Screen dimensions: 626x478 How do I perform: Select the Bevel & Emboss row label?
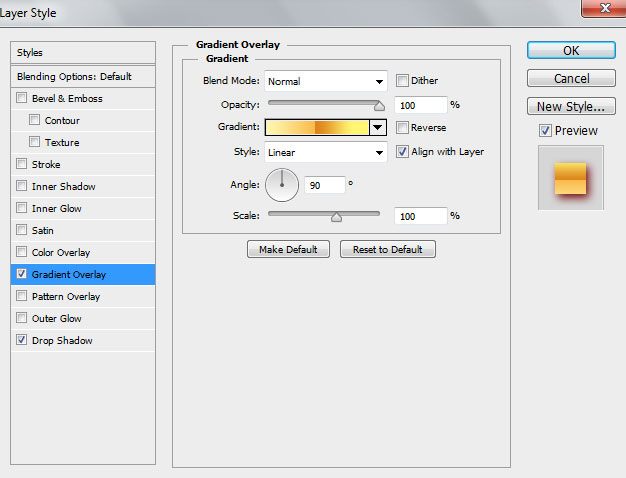(67, 99)
